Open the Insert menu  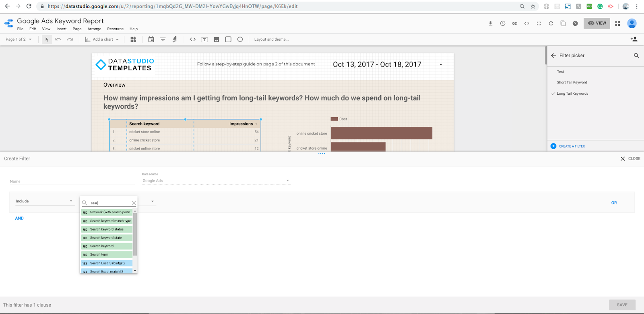[x=62, y=29]
